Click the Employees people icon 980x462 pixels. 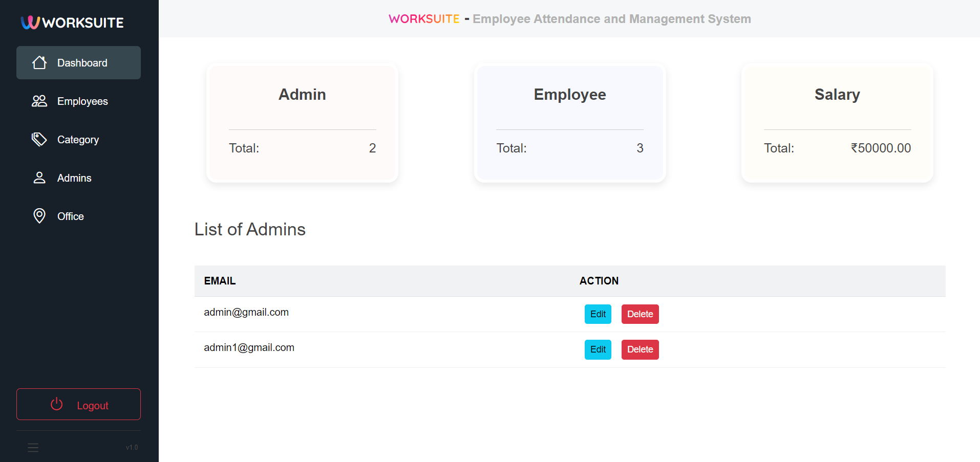39,101
